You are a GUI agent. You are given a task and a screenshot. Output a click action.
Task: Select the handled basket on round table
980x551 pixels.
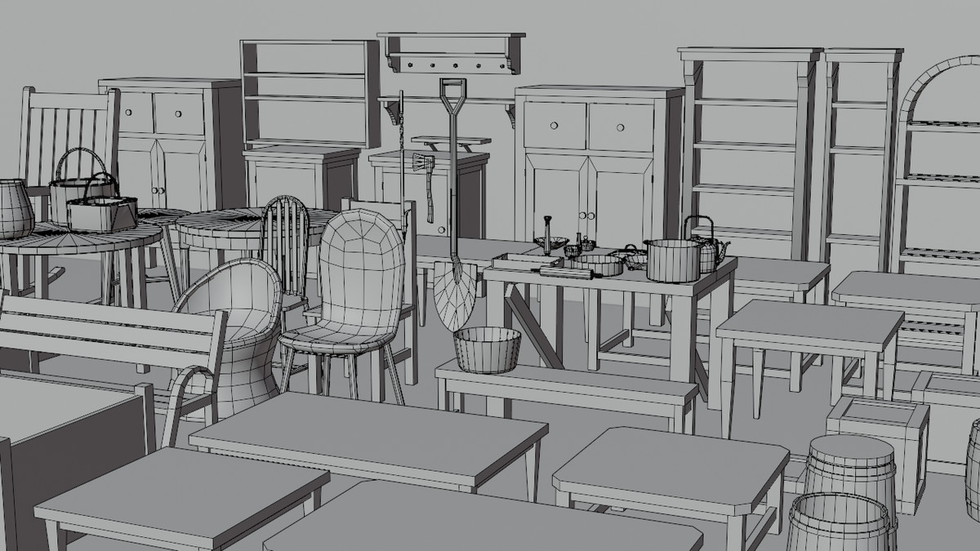point(100,204)
